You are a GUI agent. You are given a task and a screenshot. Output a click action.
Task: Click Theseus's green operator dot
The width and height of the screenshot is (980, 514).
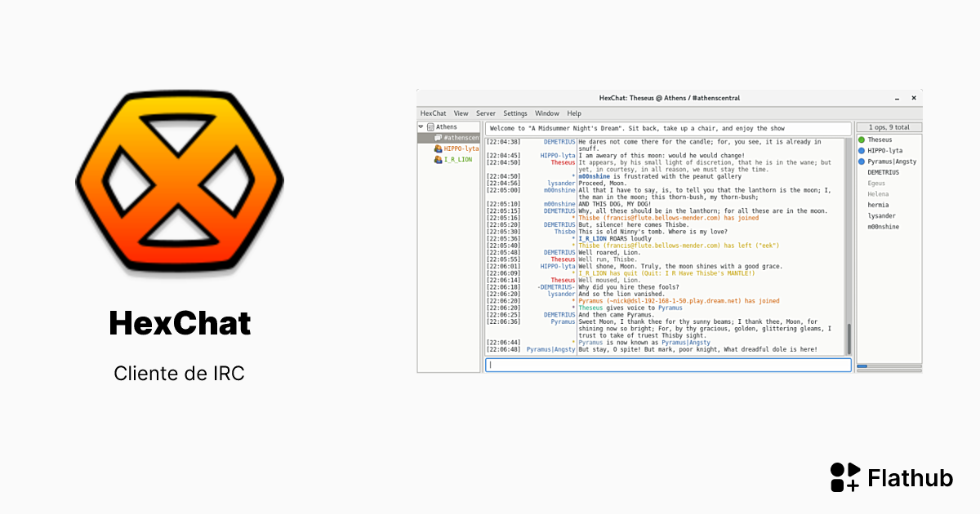861,140
